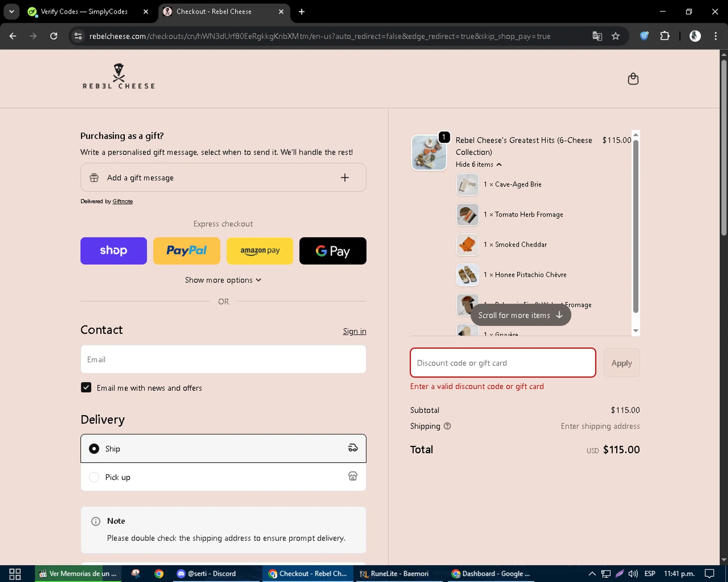Viewport: 728px width, 582px height.
Task: Click the Discount code or gift card field
Action: (503, 363)
